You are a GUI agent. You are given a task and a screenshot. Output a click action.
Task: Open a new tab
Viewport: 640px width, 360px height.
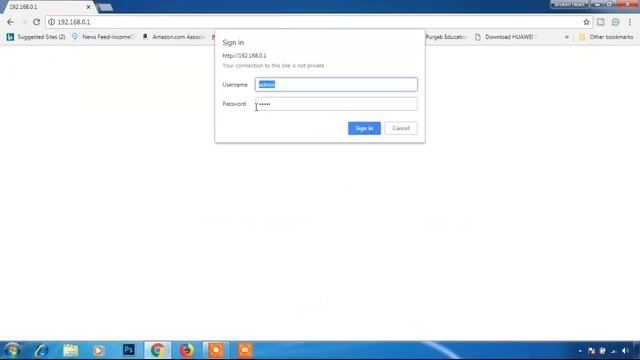click(x=106, y=7)
